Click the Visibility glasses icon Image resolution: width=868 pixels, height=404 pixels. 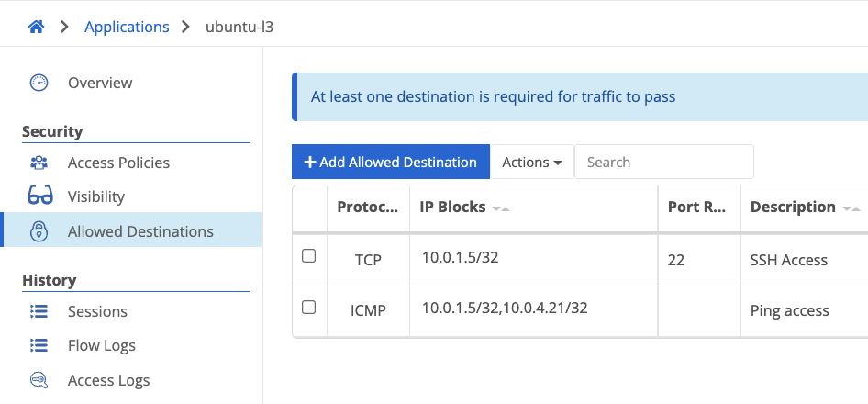tap(39, 196)
